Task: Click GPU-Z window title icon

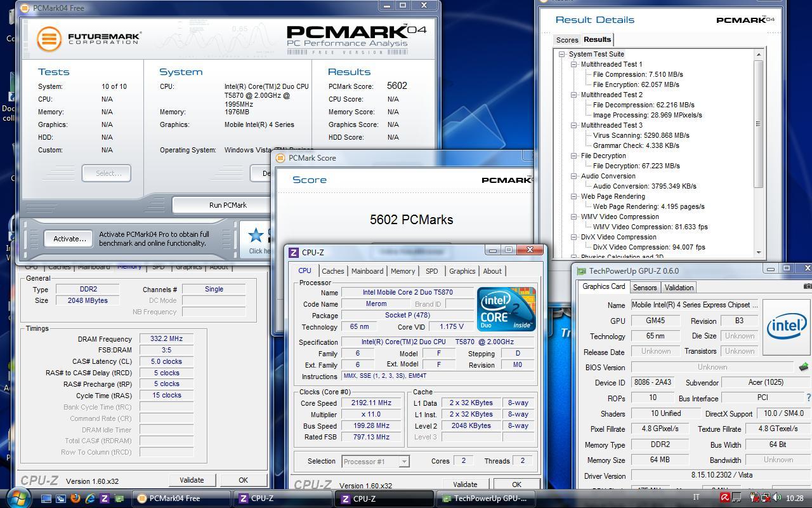Action: [x=581, y=271]
